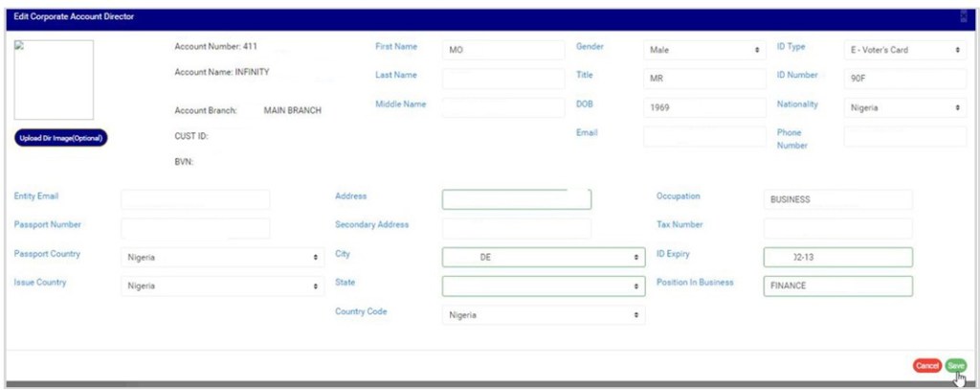Screen dimensions: 980x390
Task: Click the First Name input field
Action: coord(503,50)
